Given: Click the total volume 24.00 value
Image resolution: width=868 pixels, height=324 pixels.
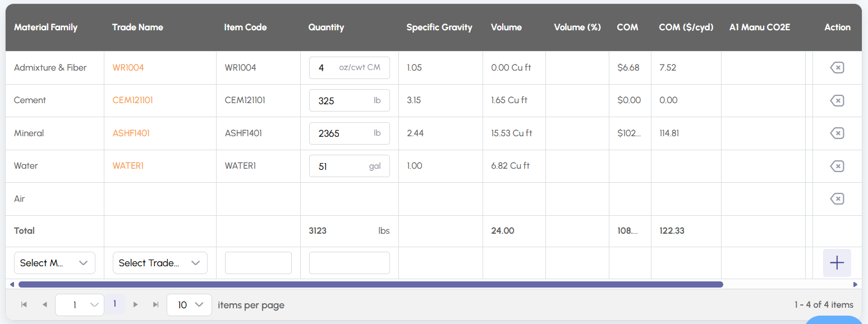Looking at the screenshot, I should (503, 231).
